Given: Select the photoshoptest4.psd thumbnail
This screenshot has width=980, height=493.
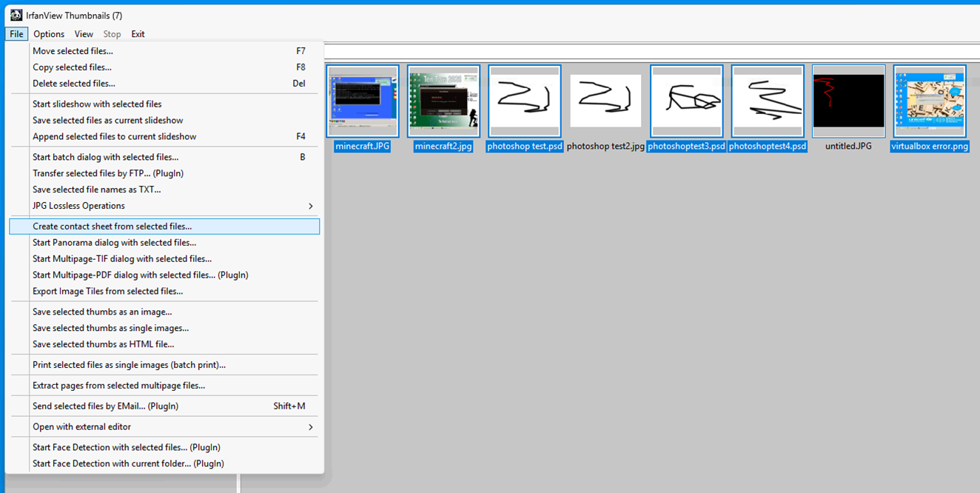Looking at the screenshot, I should [x=768, y=101].
